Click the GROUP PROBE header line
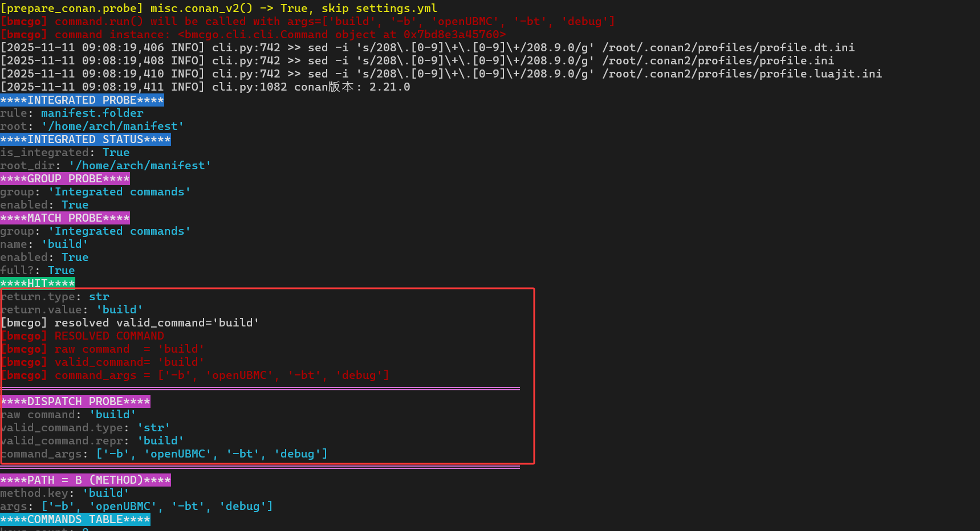The width and height of the screenshot is (980, 531). (x=65, y=179)
